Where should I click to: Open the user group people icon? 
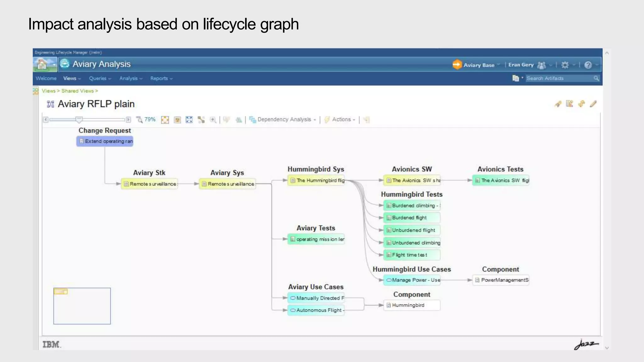coord(541,65)
